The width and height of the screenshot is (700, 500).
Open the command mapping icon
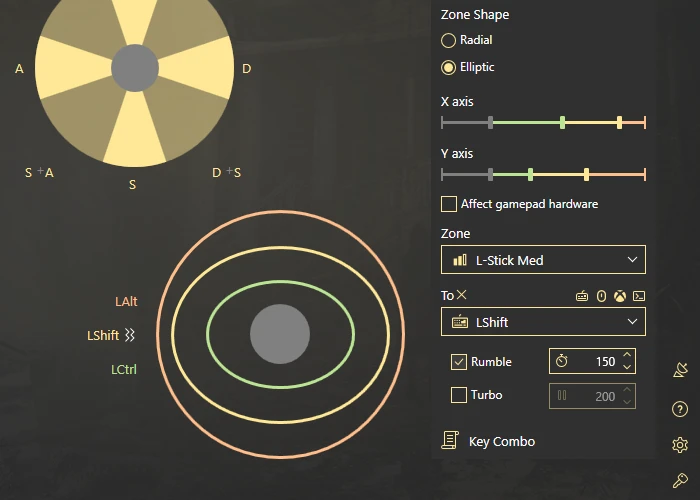tap(639, 296)
